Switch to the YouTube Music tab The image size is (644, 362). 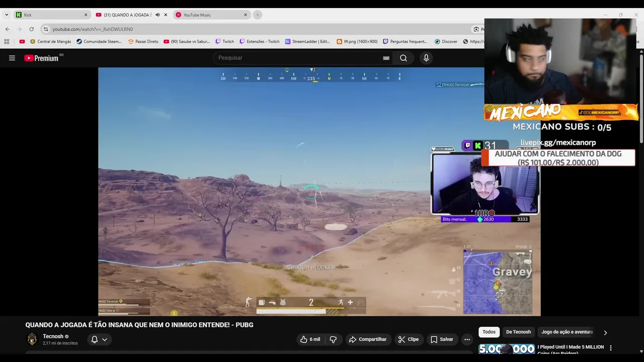coord(211,15)
